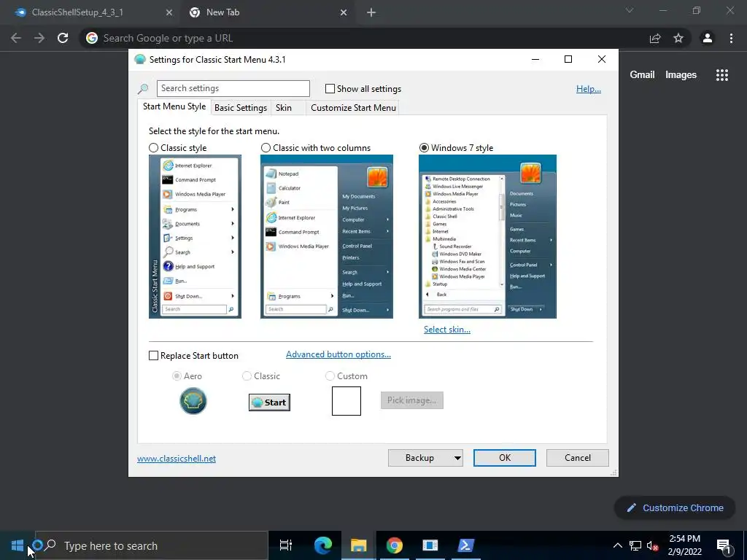747x560 pixels.
Task: Open the Chrome profile avatar icon
Action: click(708, 38)
